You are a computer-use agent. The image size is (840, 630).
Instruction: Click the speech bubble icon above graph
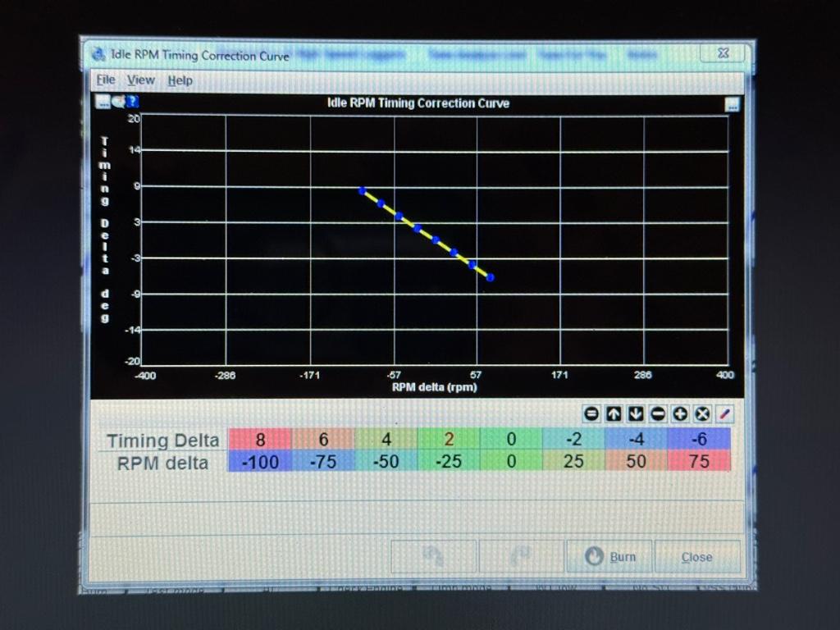pos(118,102)
